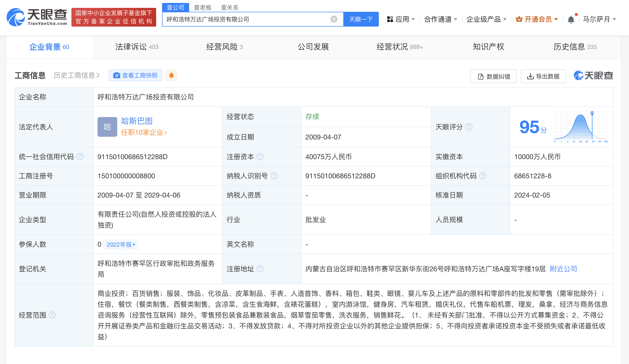Select the operating status 存续
Screen dimensions: 629x364
[x=312, y=116]
